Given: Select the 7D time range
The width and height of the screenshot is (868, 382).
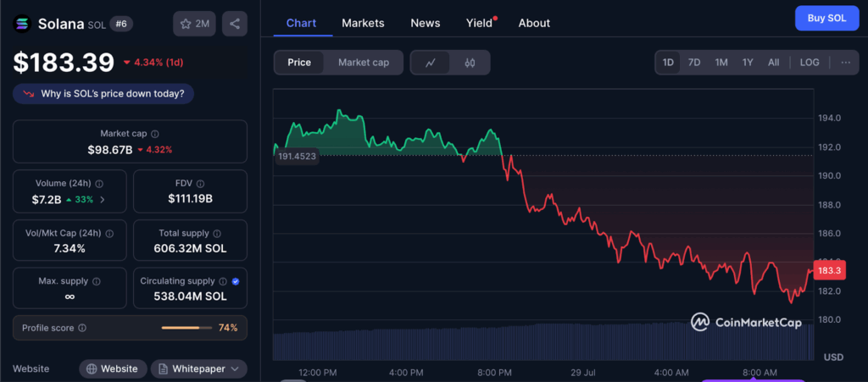Looking at the screenshot, I should click(x=693, y=63).
